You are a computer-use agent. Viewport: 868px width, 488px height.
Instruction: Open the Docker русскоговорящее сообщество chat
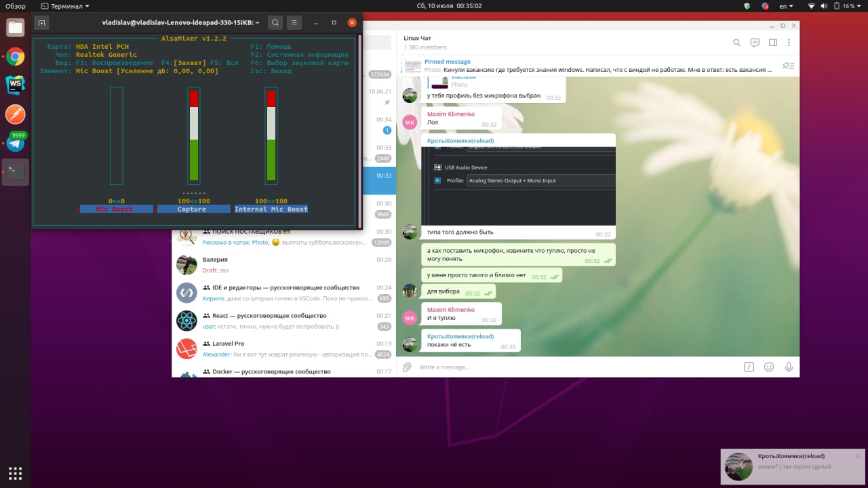pos(283,371)
